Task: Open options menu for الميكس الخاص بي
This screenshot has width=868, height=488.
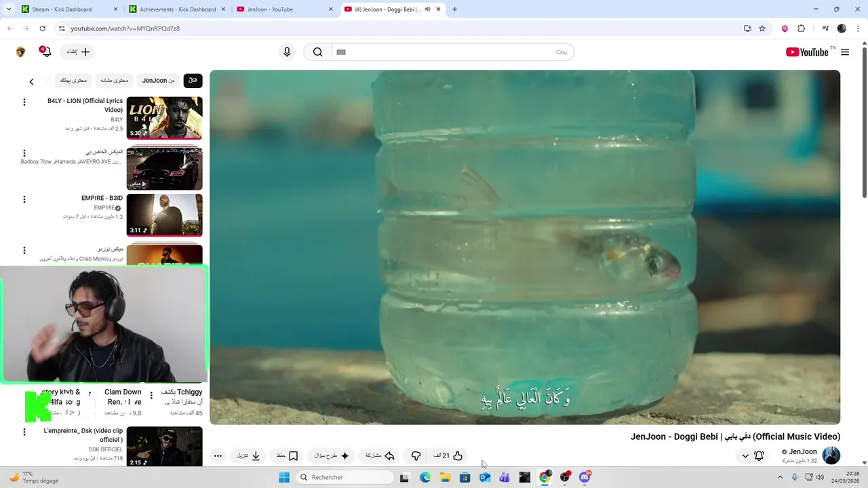Action: 24,153
